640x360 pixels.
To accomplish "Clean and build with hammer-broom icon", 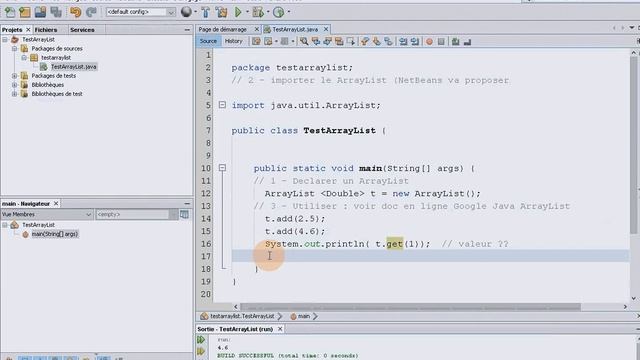I will pyautogui.click(x=222, y=12).
